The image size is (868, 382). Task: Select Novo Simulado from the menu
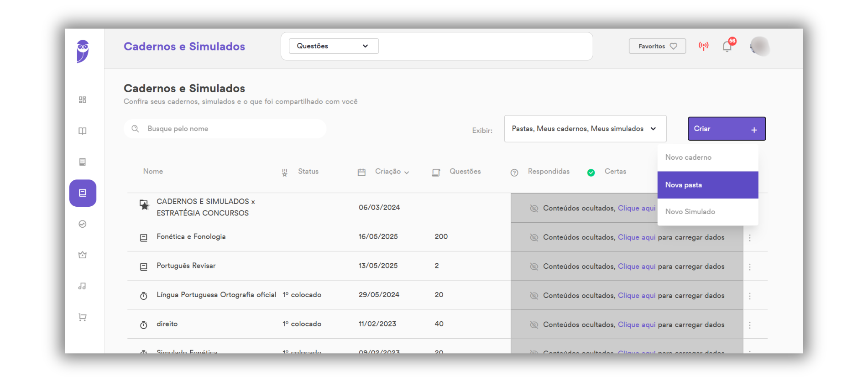tap(708, 212)
